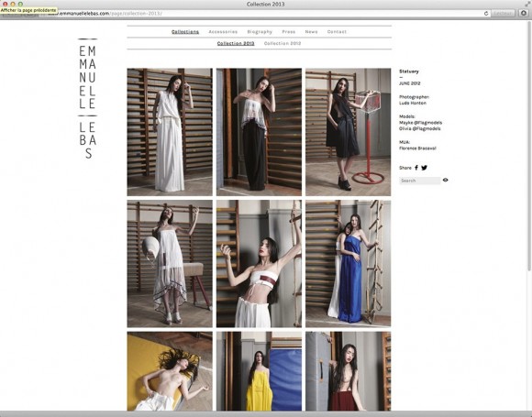Focus the Search input field

pyautogui.click(x=420, y=181)
